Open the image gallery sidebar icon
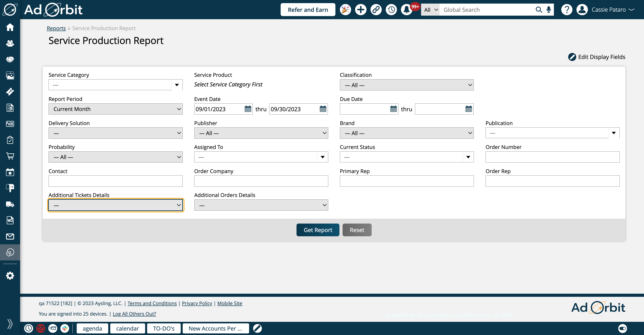The height and width of the screenshot is (335, 644). click(10, 75)
